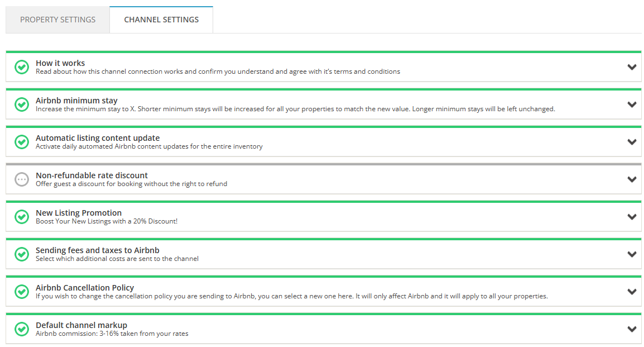Click the Sending fees and taxes to Airbnb title
This screenshot has width=644, height=347.
click(x=98, y=250)
